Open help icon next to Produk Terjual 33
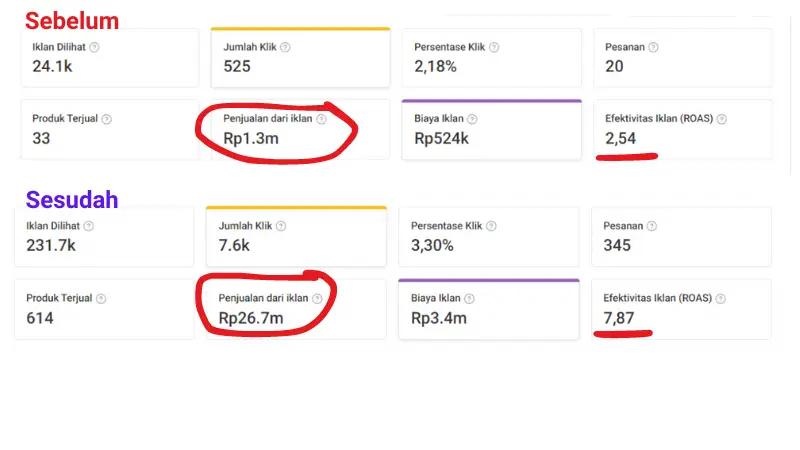This screenshot has height=450, width=800. [106, 119]
